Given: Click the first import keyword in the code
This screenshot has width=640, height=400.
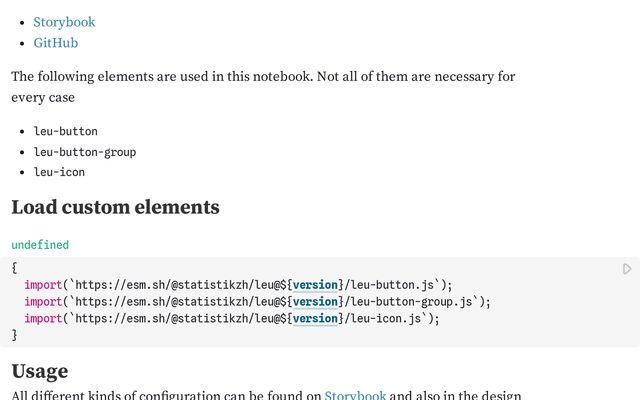Looking at the screenshot, I should [43, 284].
